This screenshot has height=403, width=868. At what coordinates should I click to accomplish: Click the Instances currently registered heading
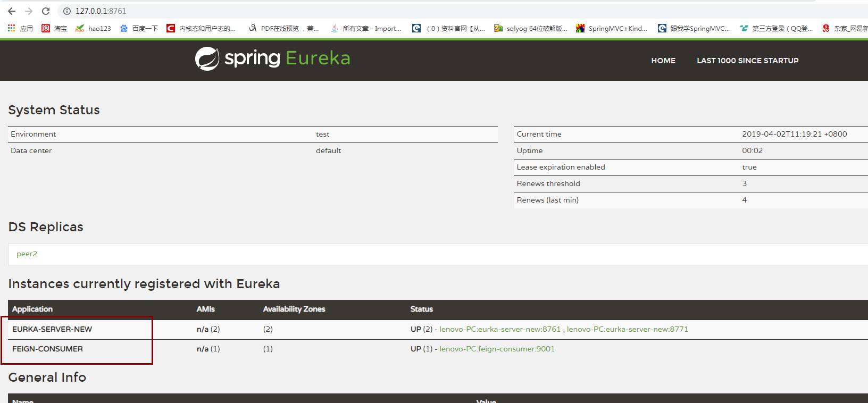[144, 284]
